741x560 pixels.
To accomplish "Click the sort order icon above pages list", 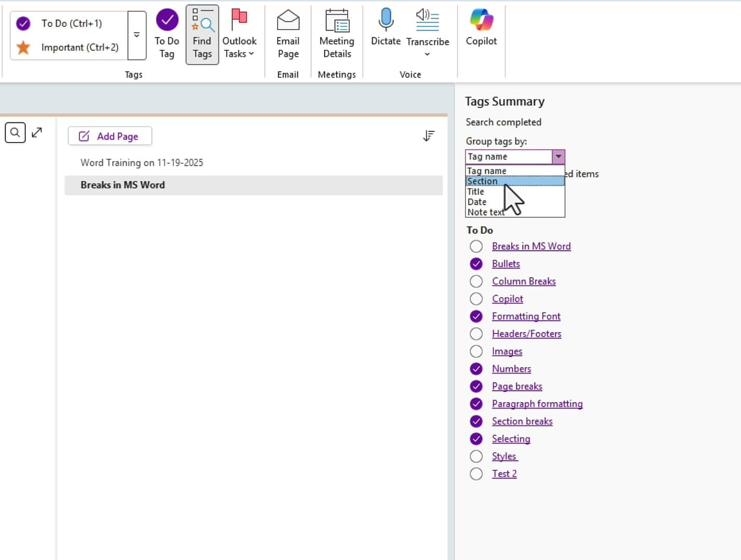I will pos(428,135).
